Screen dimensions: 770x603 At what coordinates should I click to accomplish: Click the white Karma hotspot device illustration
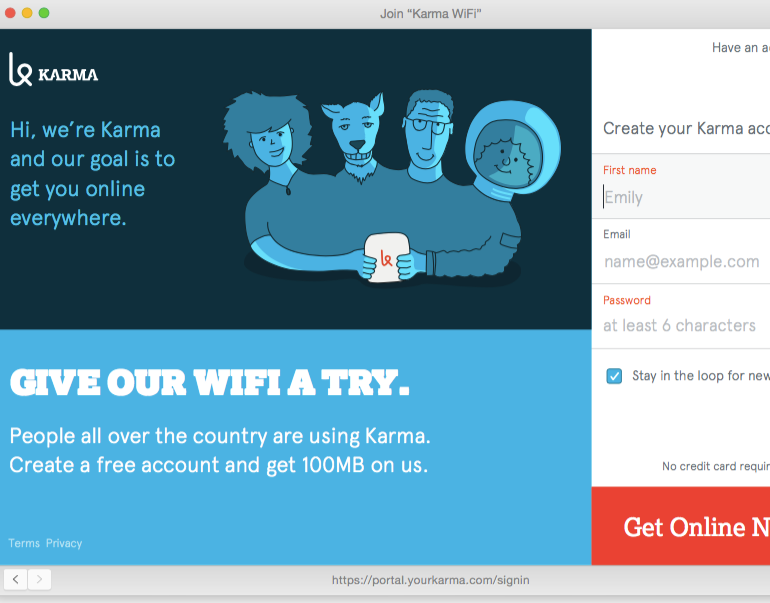point(386,257)
